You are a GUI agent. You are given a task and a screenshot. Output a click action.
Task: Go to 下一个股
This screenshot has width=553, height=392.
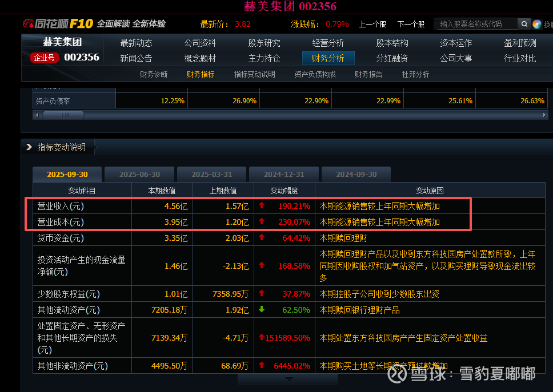(x=411, y=25)
